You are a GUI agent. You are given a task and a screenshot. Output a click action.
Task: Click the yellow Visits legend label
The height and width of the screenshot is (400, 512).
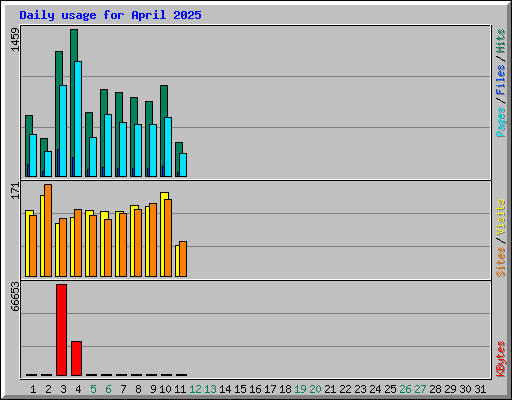click(501, 218)
